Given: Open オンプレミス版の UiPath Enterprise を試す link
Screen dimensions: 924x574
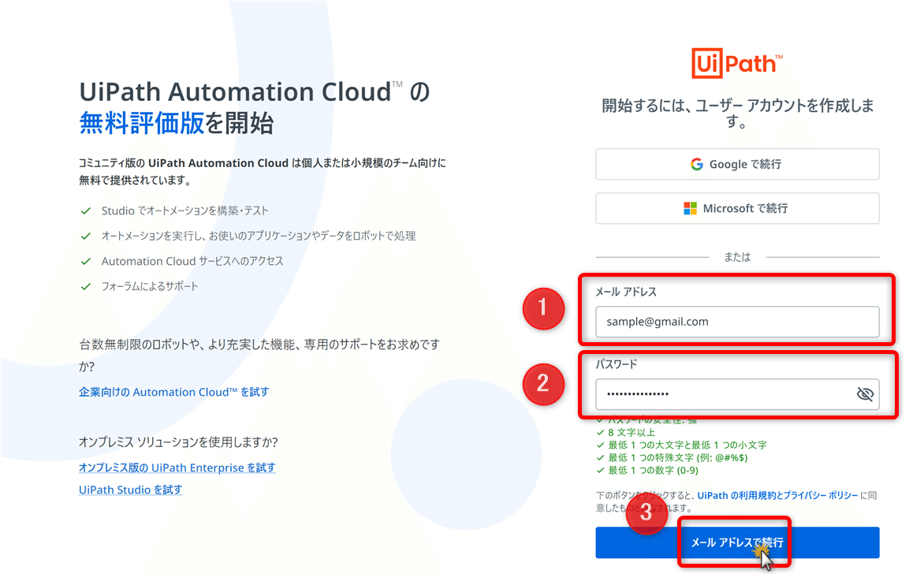Looking at the screenshot, I should click(177, 468).
